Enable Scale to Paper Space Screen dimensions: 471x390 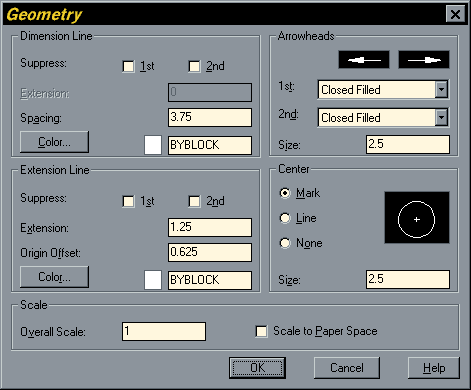click(x=261, y=331)
